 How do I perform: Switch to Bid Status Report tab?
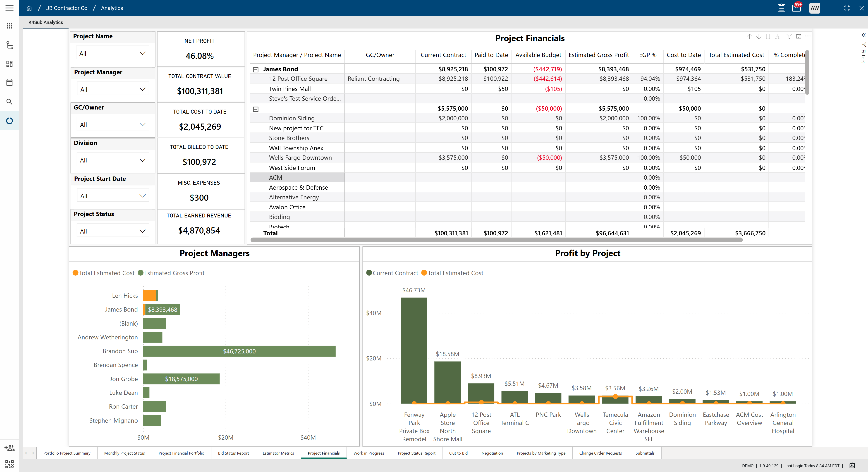tap(233, 453)
